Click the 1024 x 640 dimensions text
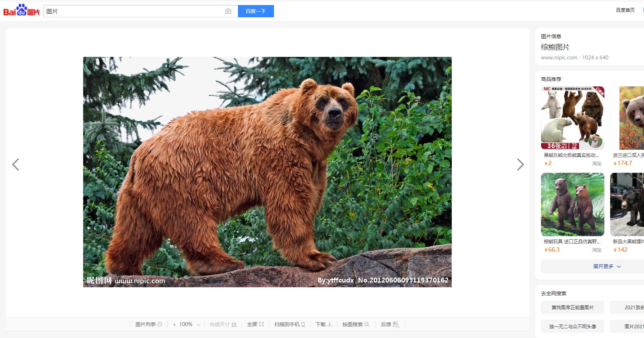The image size is (644, 338). (x=595, y=58)
